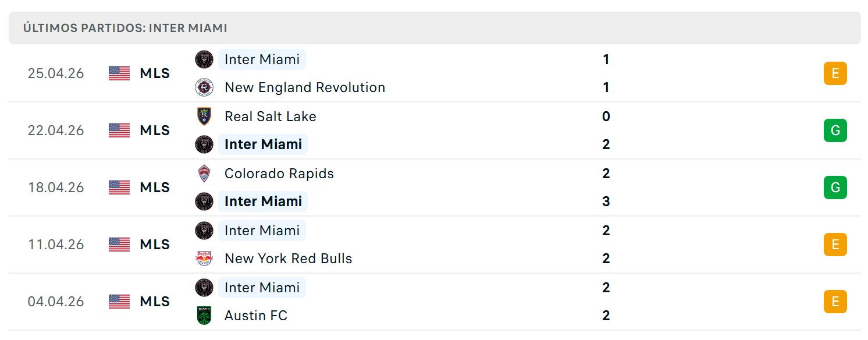Open the Austin FC team link

point(256,316)
